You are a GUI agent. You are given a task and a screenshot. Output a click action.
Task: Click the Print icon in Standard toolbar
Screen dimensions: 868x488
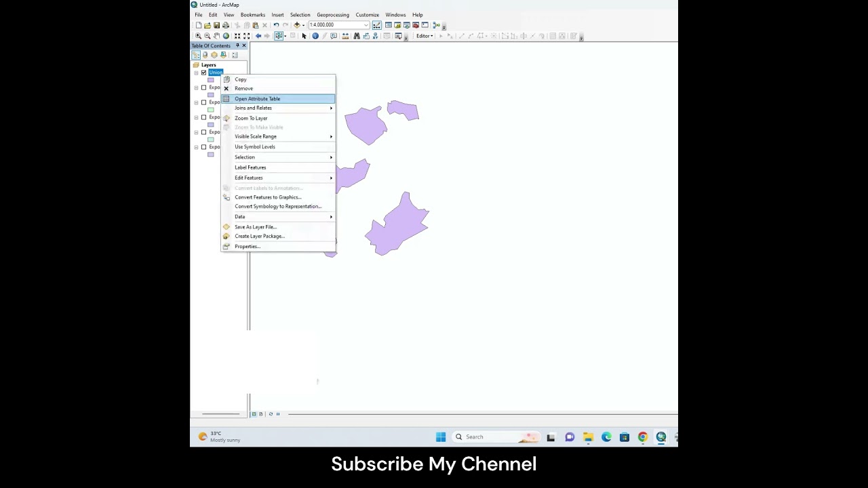pyautogui.click(x=226, y=25)
